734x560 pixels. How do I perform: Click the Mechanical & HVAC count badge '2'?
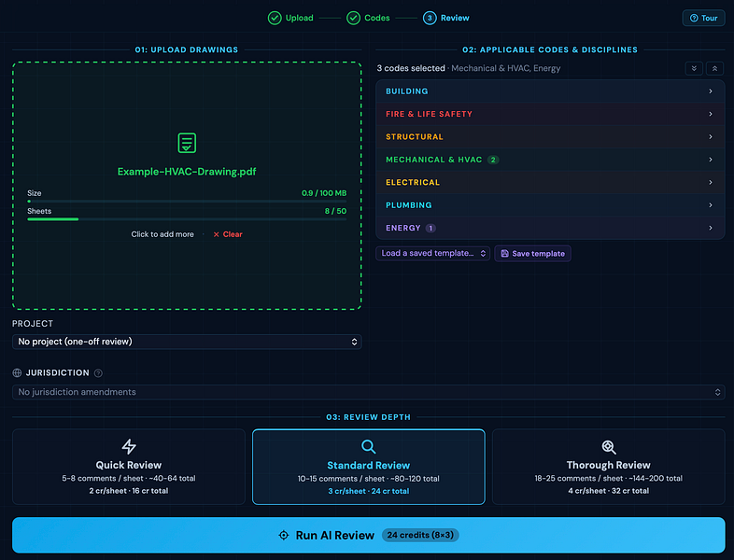(x=493, y=160)
